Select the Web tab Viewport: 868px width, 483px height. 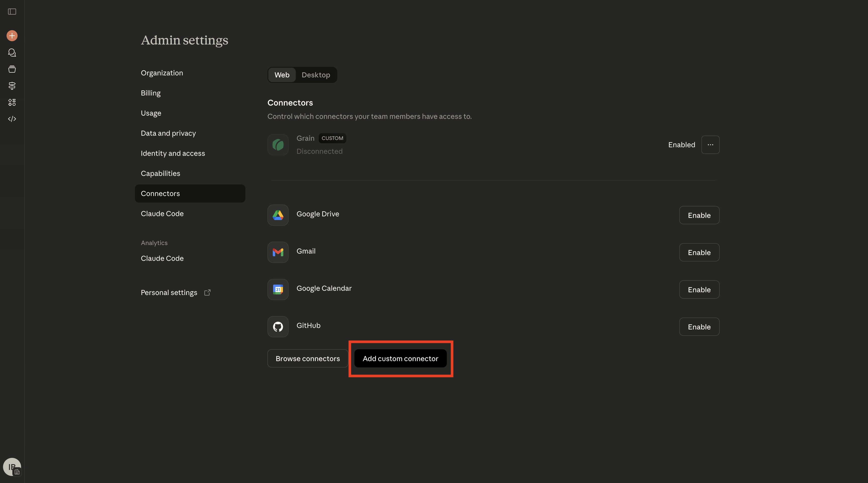click(x=282, y=75)
